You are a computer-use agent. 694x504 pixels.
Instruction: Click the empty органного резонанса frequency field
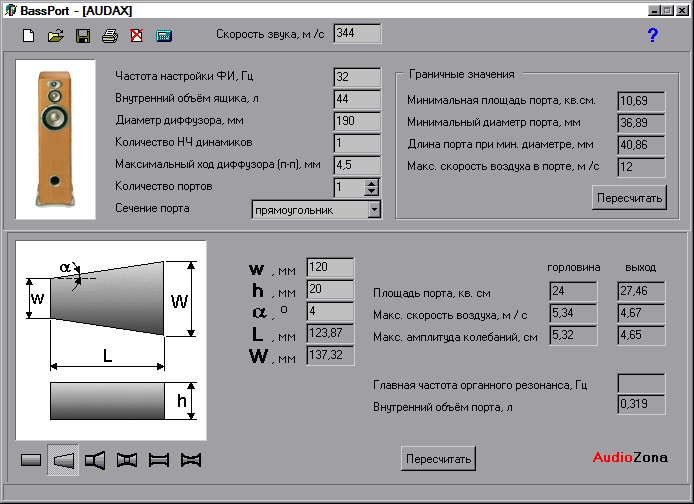641,383
